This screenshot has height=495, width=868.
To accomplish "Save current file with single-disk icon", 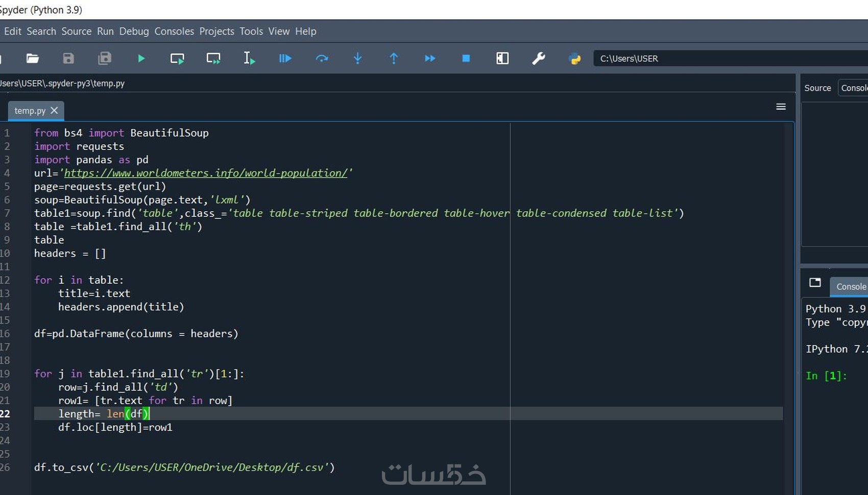I will click(68, 58).
